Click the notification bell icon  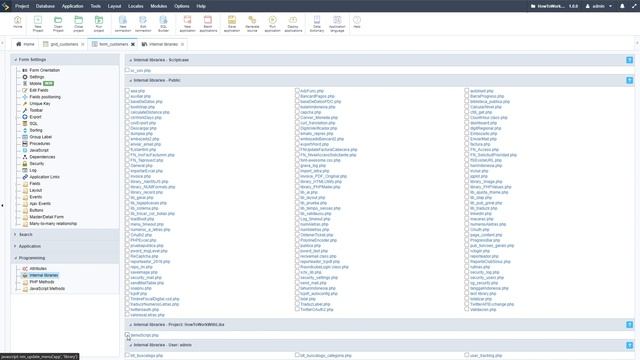point(622,6)
